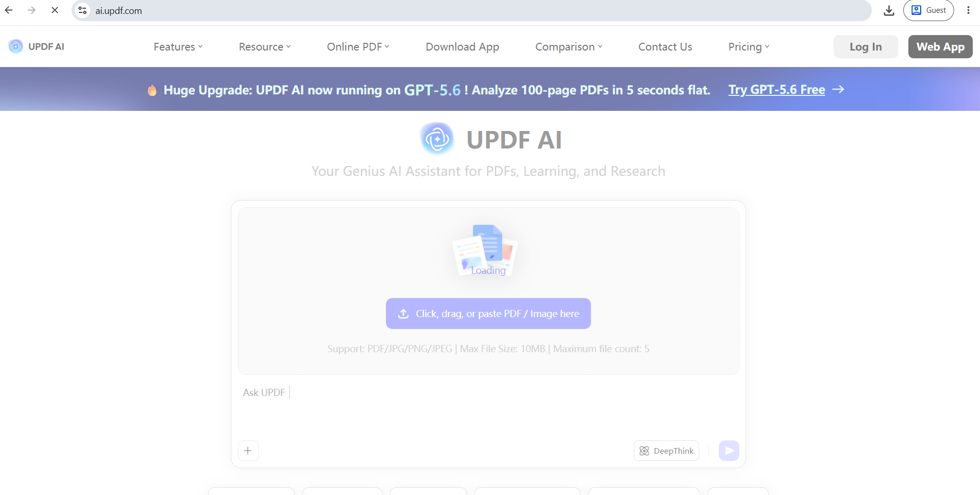Screen dimensions: 980x495
Task: Click the 'Huge Upgrade' banner headline text
Action: [437, 90]
